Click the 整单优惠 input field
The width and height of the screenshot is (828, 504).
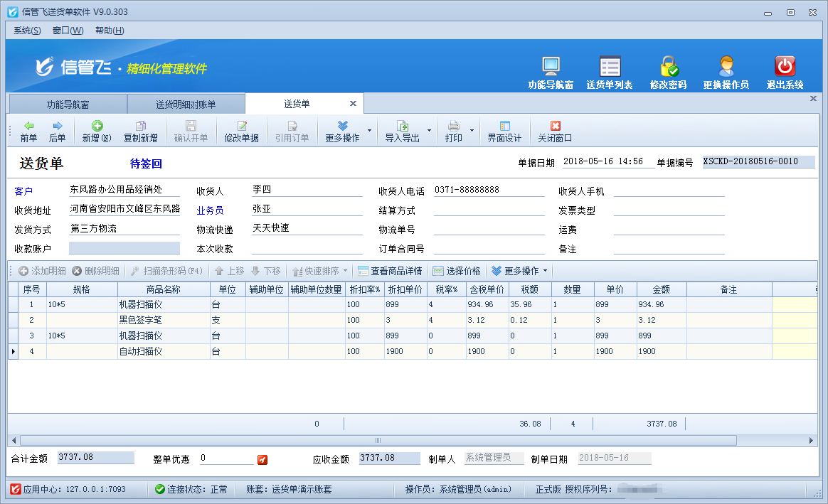(226, 459)
